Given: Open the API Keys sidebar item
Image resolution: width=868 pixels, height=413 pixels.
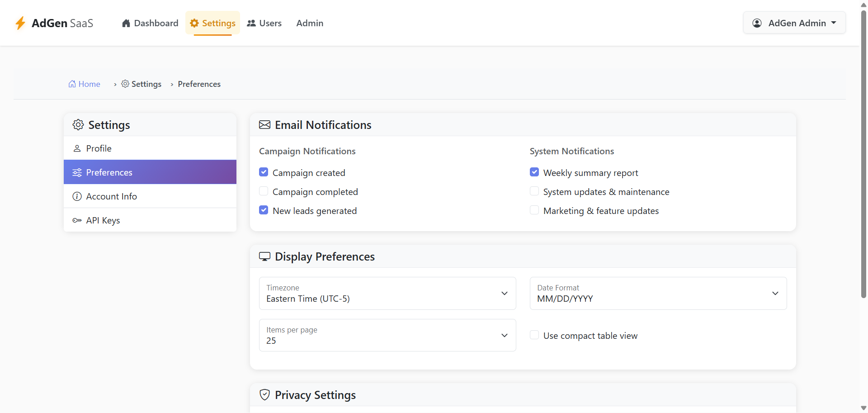Looking at the screenshot, I should click(x=150, y=220).
